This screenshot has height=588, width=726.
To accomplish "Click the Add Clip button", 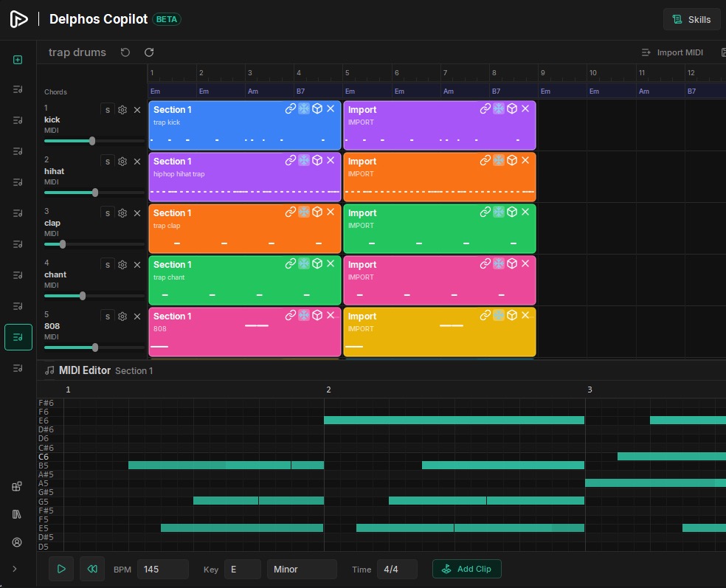I will [466, 569].
